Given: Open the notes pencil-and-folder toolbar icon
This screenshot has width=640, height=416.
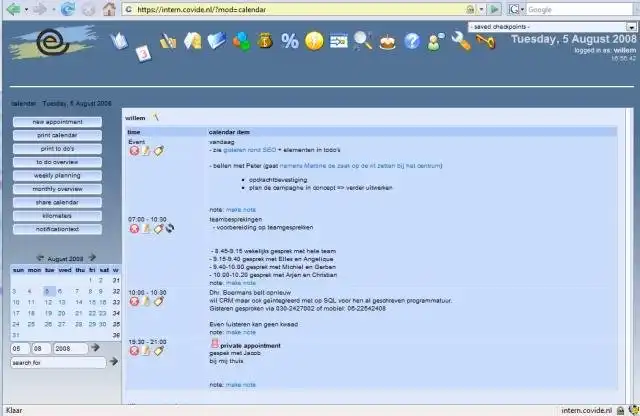Looking at the screenshot, I should click(x=168, y=41).
